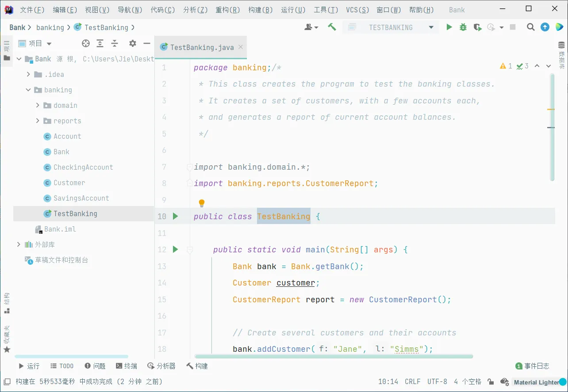Open the project panel gear settings

coord(133,43)
